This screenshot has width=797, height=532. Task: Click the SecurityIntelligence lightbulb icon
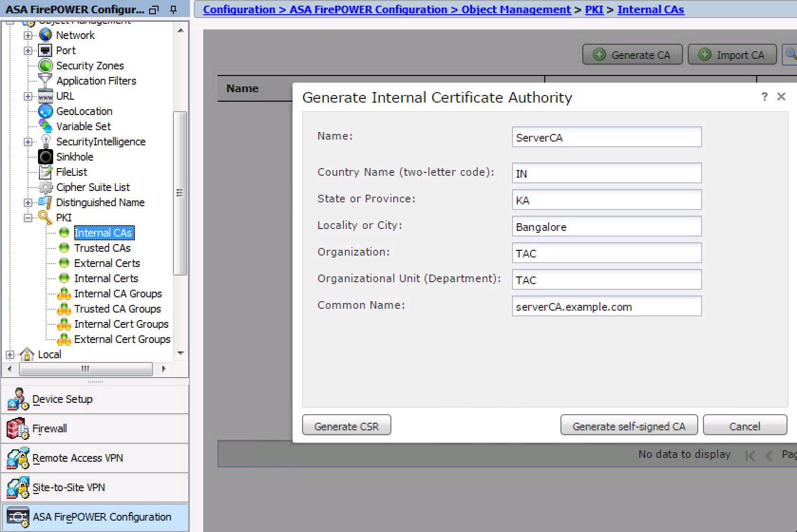click(46, 142)
